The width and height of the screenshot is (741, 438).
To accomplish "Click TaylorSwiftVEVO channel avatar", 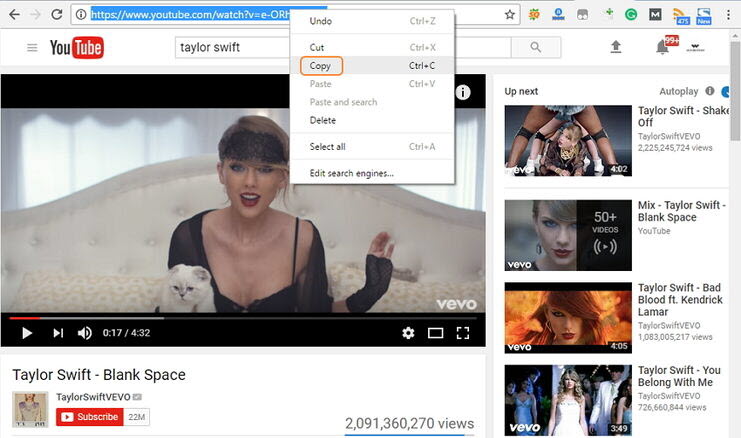I will click(x=30, y=409).
